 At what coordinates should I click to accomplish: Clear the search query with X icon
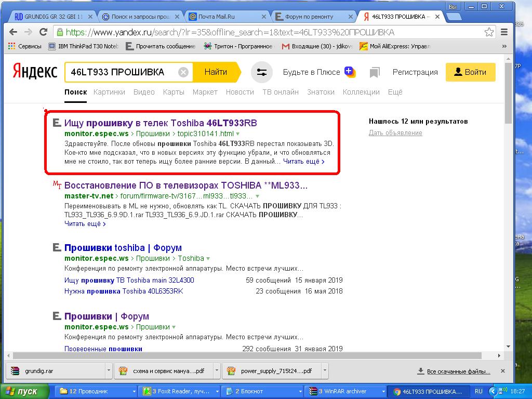pyautogui.click(x=183, y=72)
